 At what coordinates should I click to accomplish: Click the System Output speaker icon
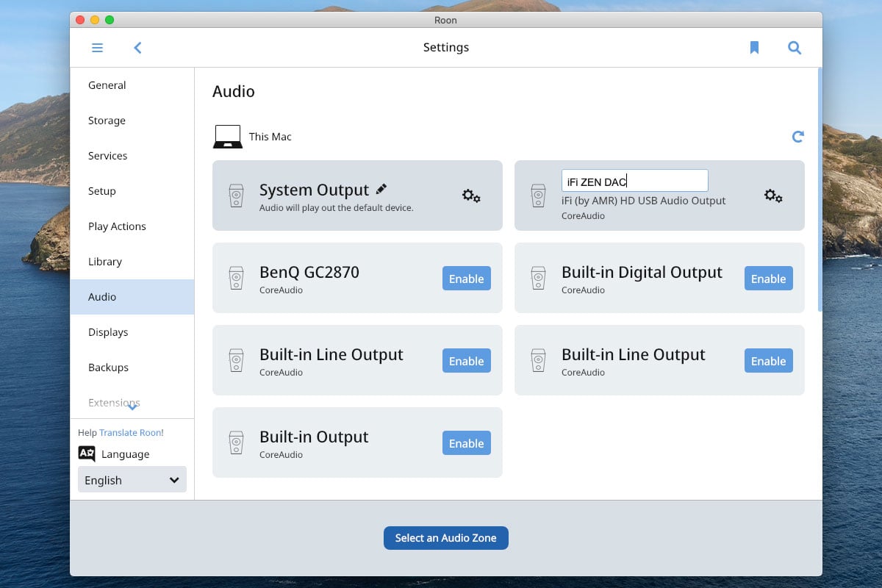(x=236, y=196)
